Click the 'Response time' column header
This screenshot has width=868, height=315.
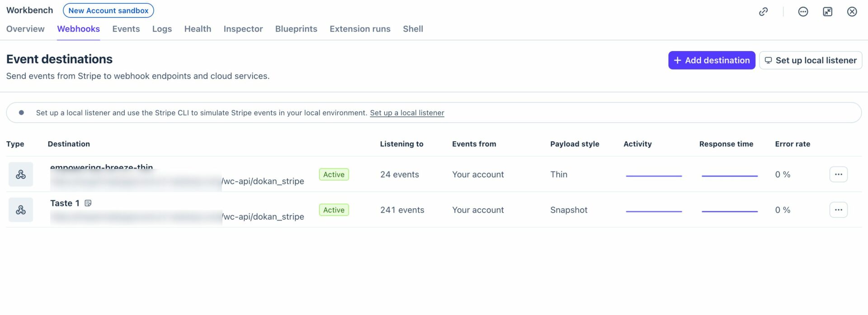[726, 144]
